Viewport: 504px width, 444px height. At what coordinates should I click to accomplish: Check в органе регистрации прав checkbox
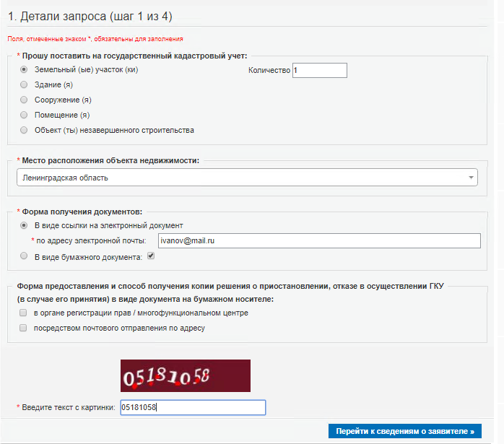[x=23, y=313]
